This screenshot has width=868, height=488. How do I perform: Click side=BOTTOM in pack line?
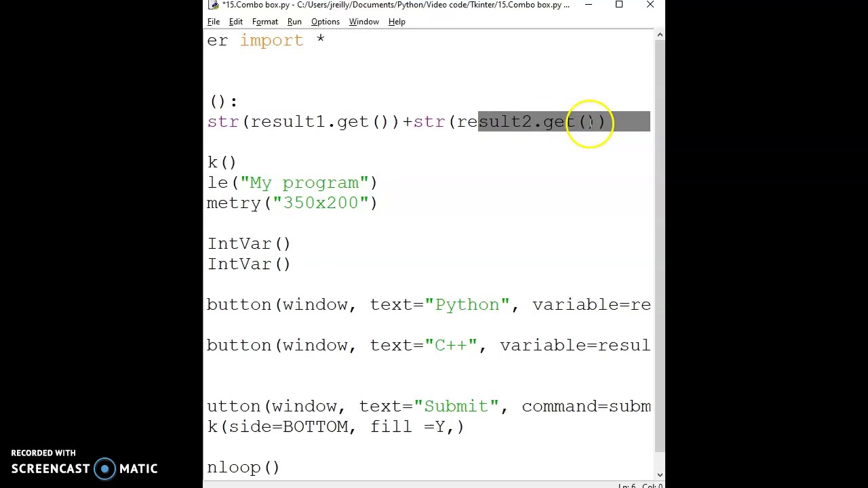[x=288, y=427]
